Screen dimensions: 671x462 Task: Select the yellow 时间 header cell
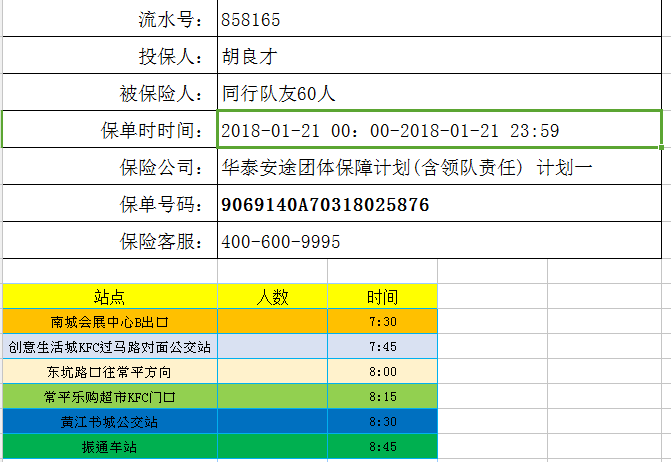pos(383,296)
